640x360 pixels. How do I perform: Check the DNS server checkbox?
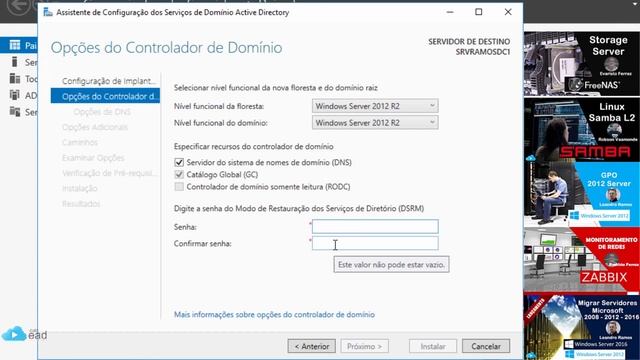[x=179, y=162]
